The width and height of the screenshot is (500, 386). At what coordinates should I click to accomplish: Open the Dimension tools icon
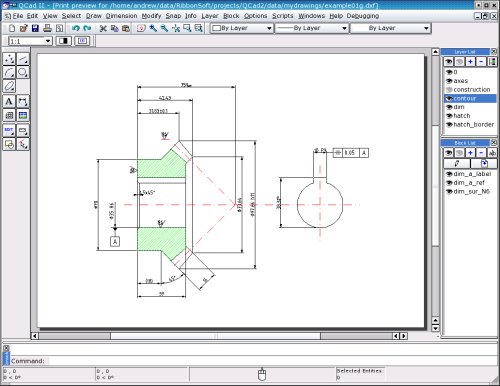click(23, 102)
